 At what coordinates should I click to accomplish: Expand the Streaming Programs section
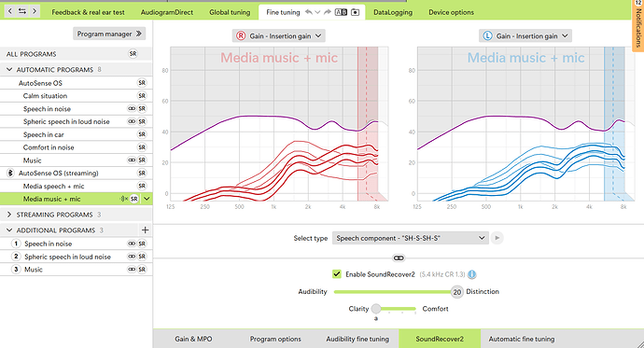point(9,215)
